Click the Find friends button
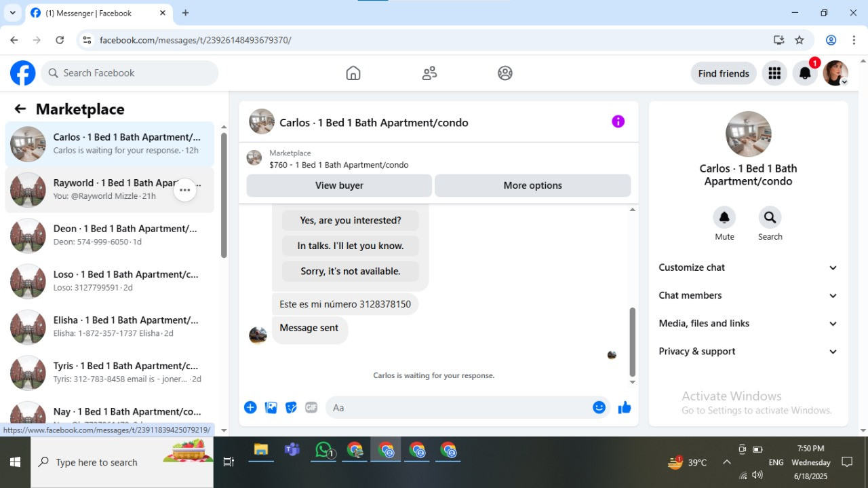868x488 pixels. (x=724, y=73)
